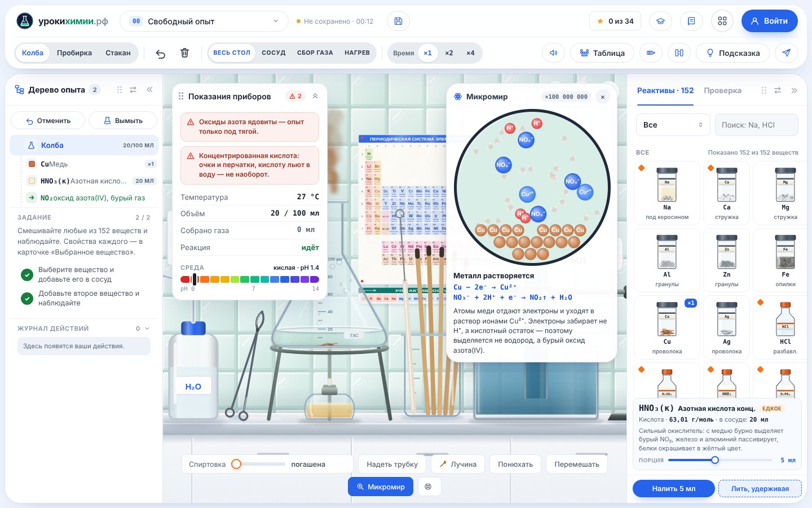Click the paper plane send icon

coord(786,53)
